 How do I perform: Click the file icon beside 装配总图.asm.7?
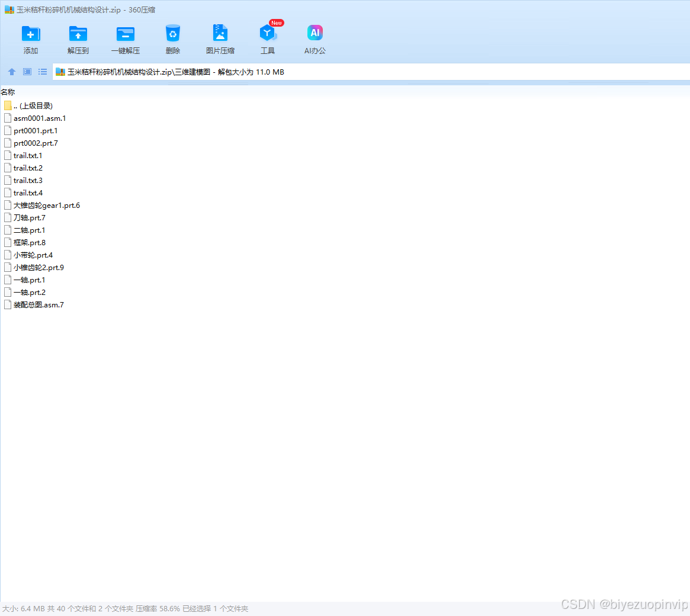[x=8, y=304]
